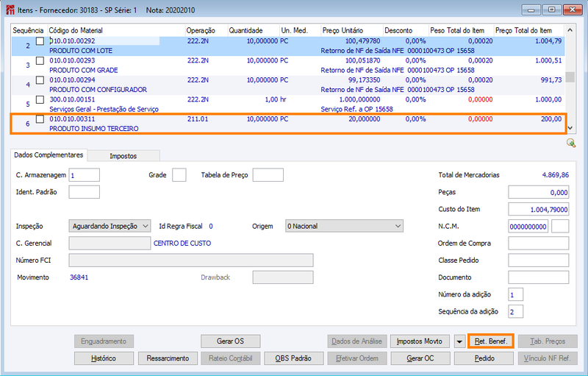Open the Origem combo box
The width and height of the screenshot is (588, 376).
[344, 227]
